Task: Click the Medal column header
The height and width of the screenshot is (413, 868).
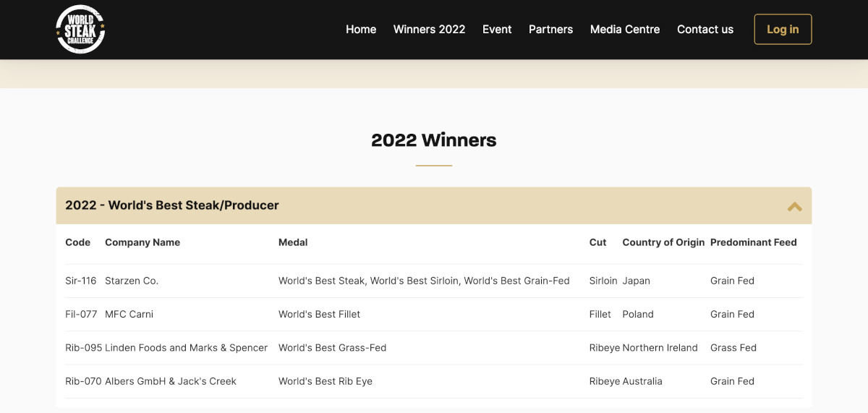Action: tap(293, 242)
